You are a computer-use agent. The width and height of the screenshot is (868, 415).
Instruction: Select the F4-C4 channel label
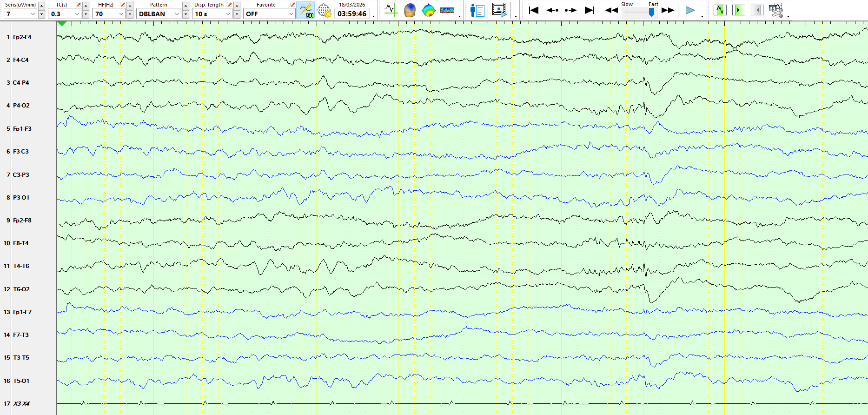click(21, 60)
